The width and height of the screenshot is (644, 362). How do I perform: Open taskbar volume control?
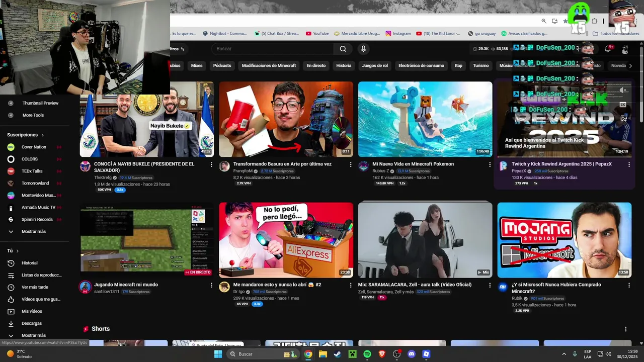pos(608,354)
